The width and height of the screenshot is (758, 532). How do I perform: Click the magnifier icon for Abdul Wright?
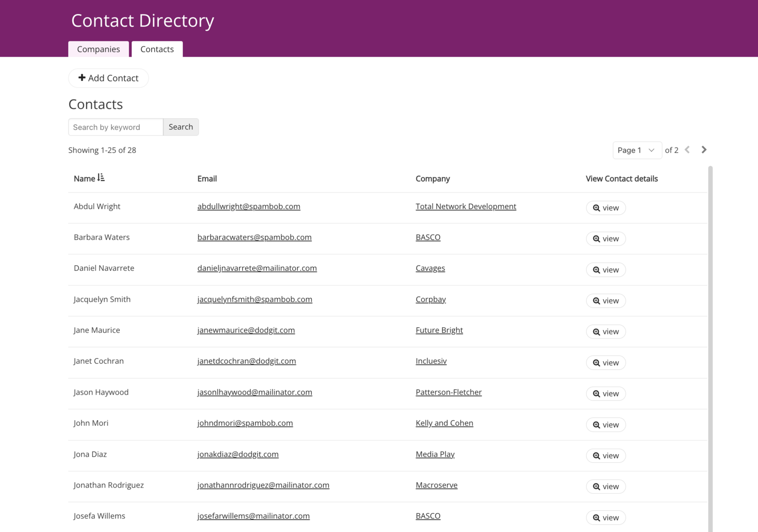coord(596,208)
